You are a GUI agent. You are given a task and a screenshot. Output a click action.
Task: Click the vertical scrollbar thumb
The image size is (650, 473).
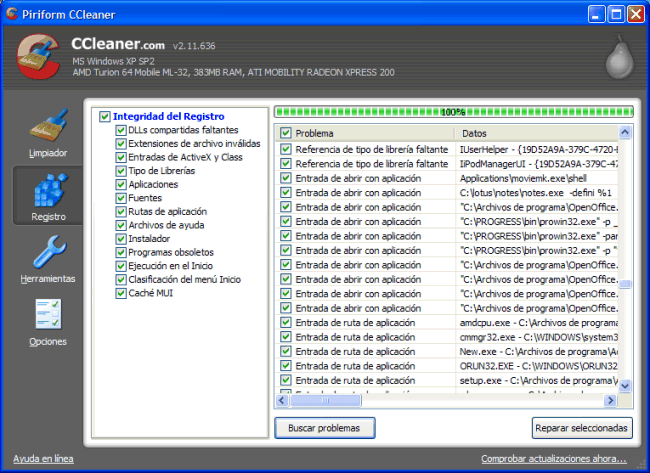[x=625, y=284]
